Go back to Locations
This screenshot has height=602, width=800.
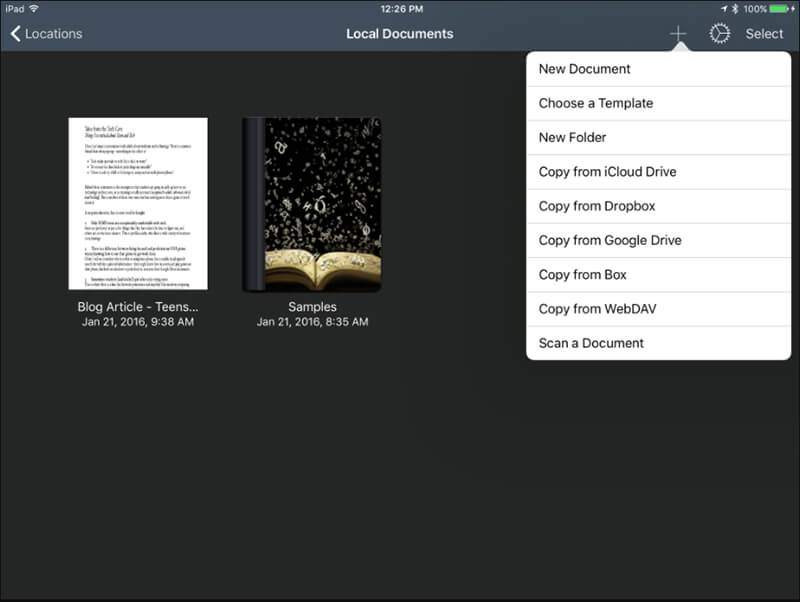click(52, 32)
